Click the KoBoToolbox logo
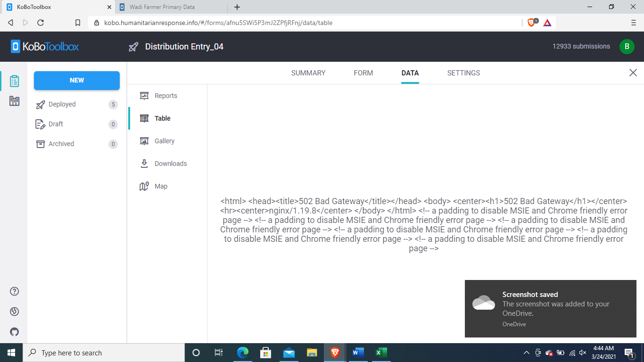 tap(44, 46)
